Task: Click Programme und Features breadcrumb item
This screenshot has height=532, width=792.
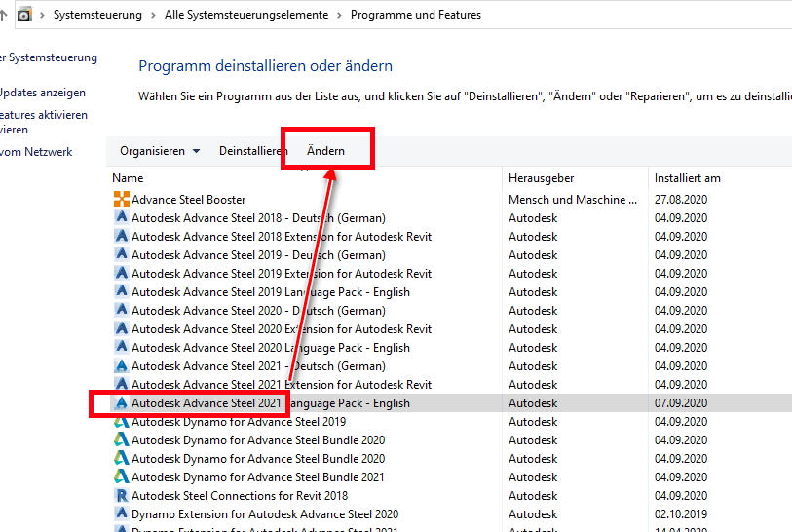Action: 416,15
